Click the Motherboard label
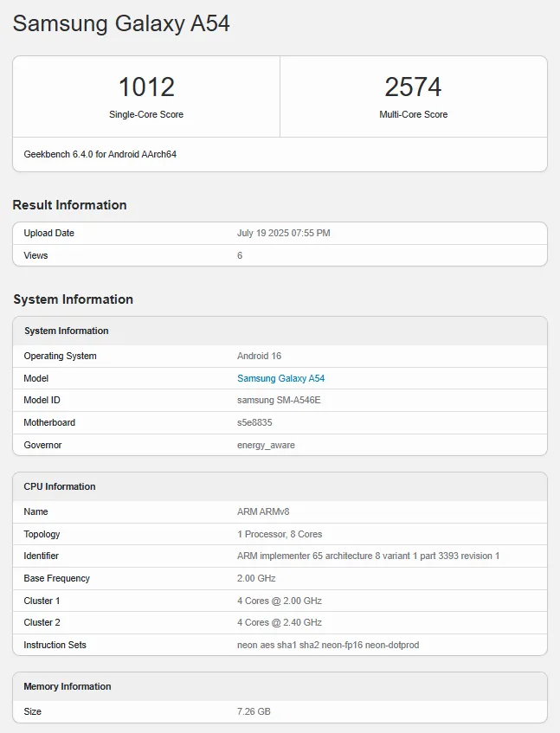The image size is (560, 733). tap(49, 422)
